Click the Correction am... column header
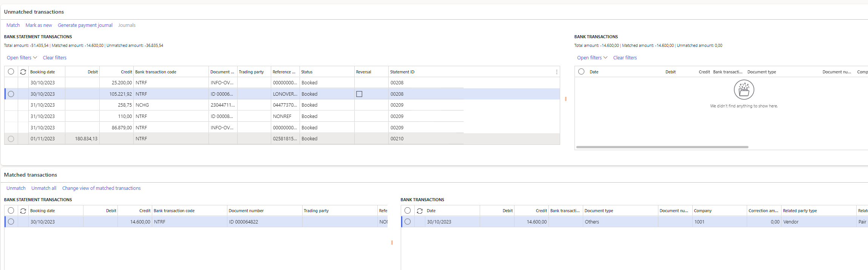Viewport: 868px width, 270px height. click(764, 211)
